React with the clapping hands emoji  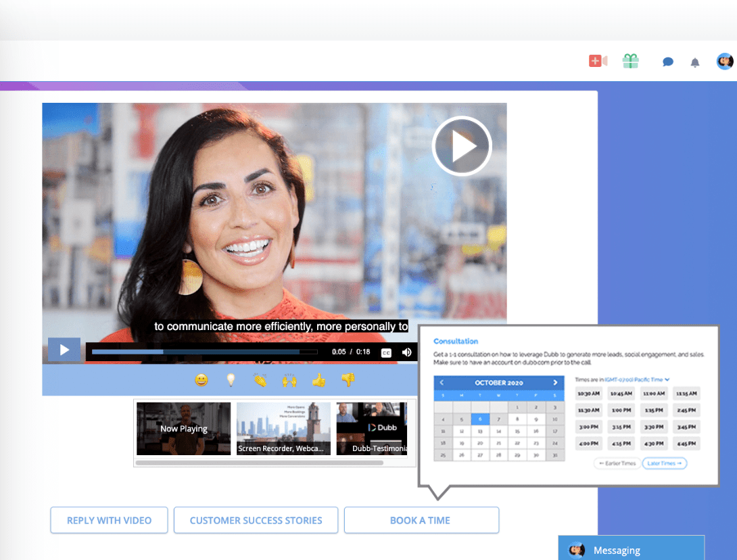click(x=260, y=380)
